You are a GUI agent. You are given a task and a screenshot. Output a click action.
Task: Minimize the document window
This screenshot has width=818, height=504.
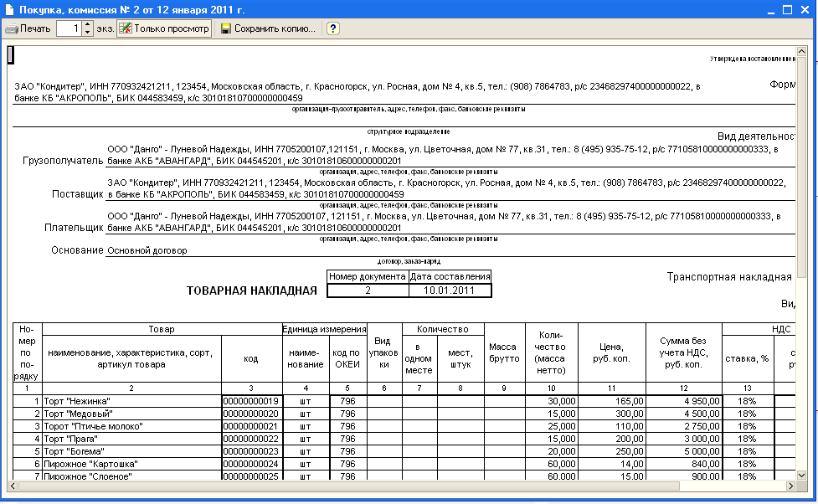pyautogui.click(x=771, y=9)
